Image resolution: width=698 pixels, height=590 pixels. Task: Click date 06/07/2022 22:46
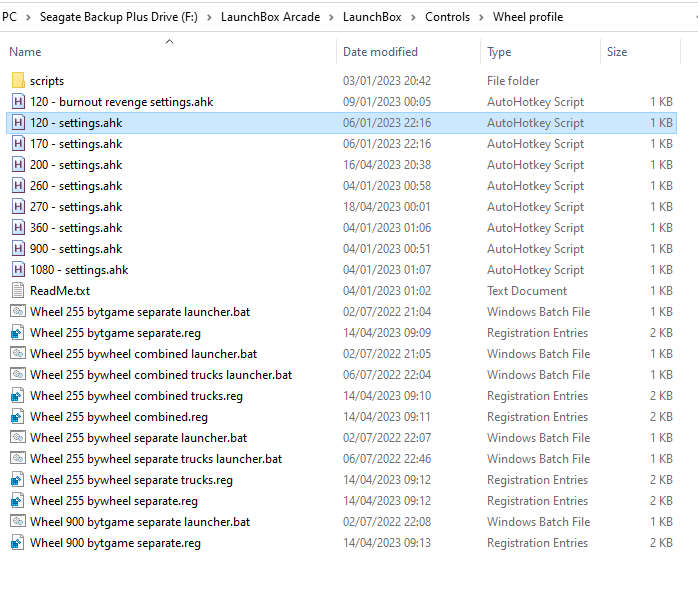387,459
